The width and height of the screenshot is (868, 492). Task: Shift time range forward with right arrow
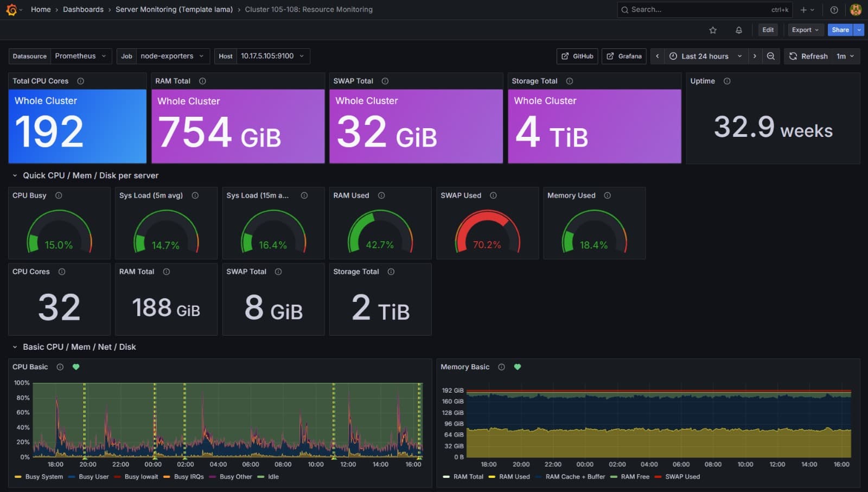click(x=754, y=56)
